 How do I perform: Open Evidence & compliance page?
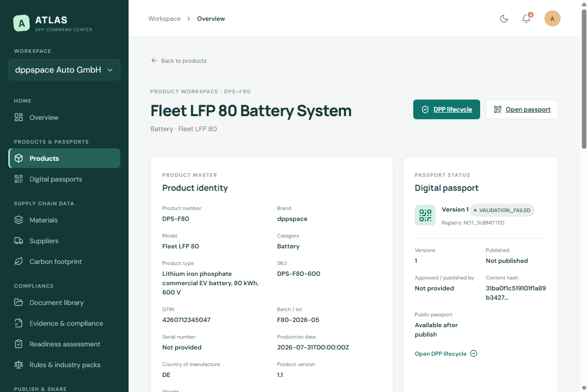pyautogui.click(x=64, y=324)
